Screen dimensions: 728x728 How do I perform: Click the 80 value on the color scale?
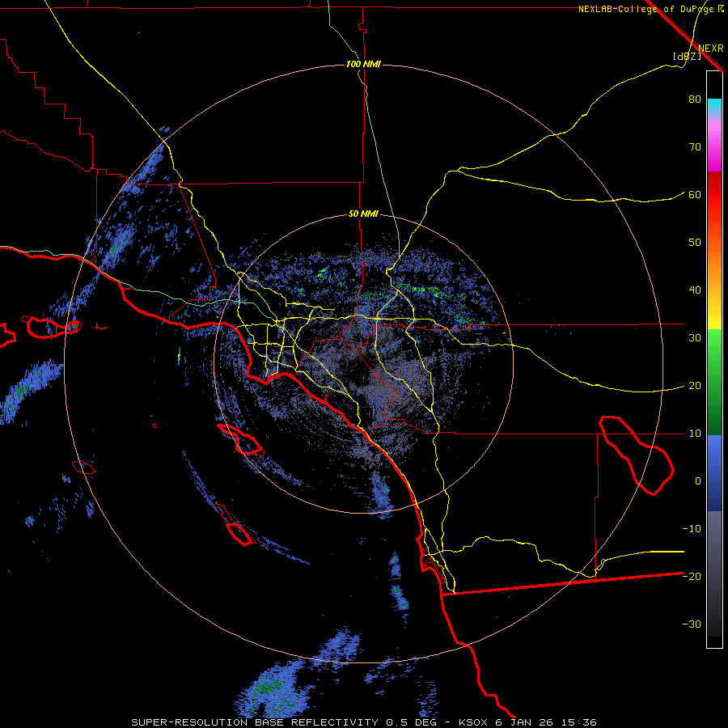pyautogui.click(x=695, y=99)
